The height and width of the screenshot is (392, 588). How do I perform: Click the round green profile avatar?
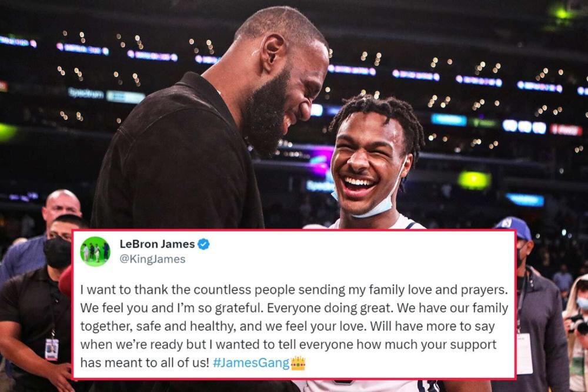[x=95, y=252]
